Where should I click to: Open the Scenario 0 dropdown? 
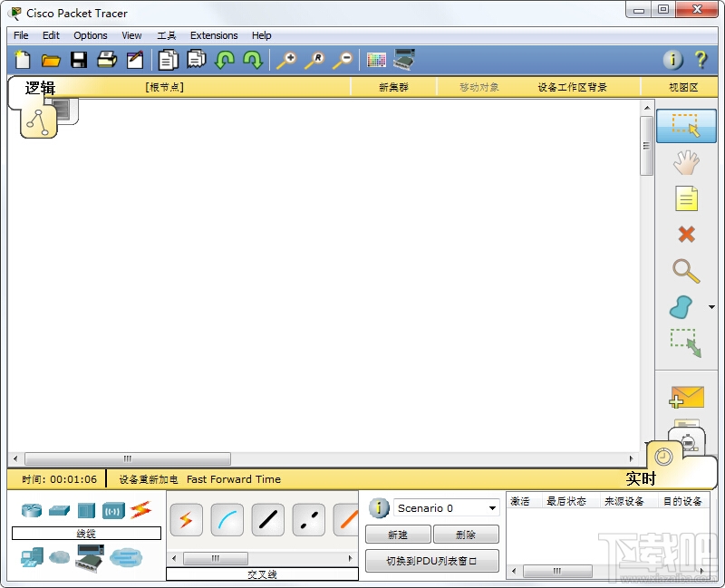point(446,508)
